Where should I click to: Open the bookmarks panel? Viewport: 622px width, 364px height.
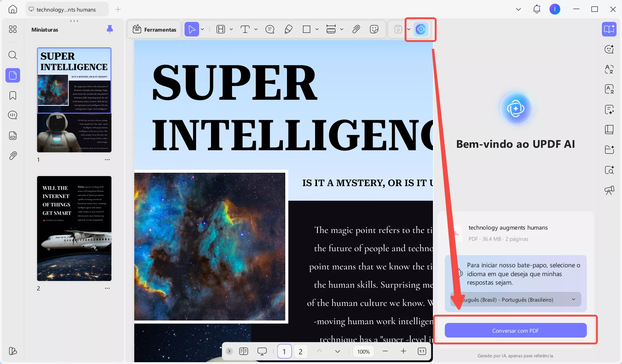tap(13, 95)
